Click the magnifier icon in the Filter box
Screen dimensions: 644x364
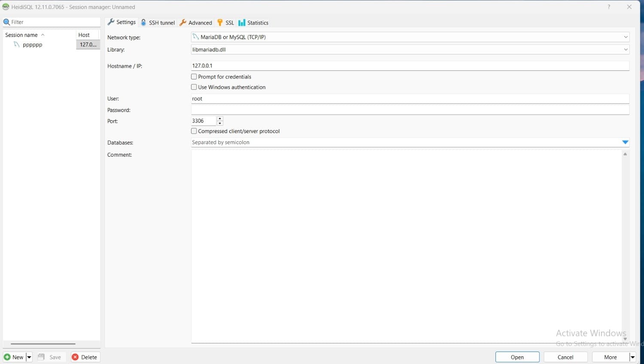pyautogui.click(x=6, y=22)
